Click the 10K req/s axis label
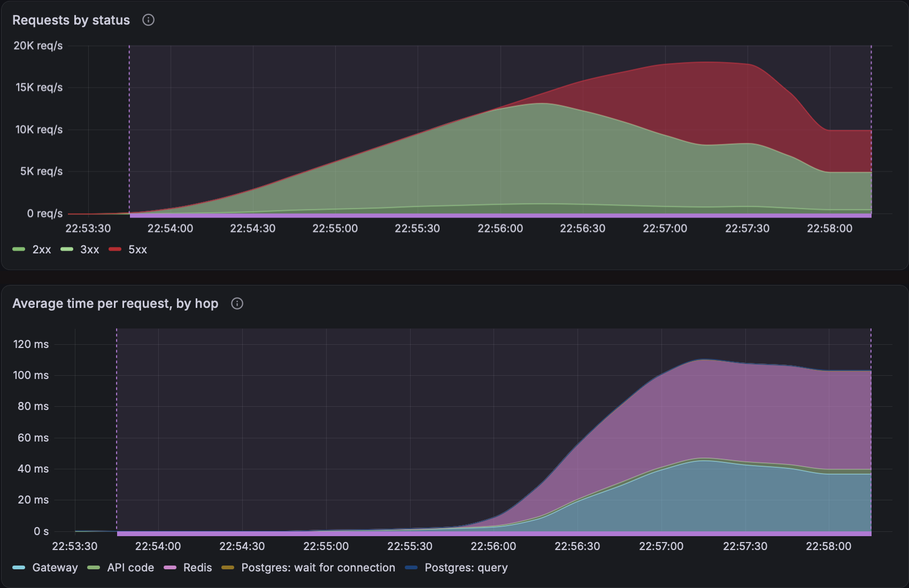This screenshot has width=909, height=588. [39, 129]
